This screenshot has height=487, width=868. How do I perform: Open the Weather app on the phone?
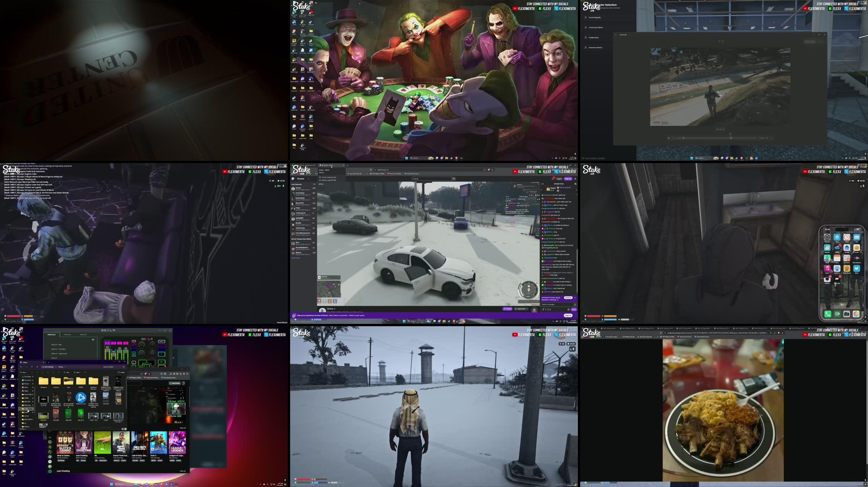[827, 248]
